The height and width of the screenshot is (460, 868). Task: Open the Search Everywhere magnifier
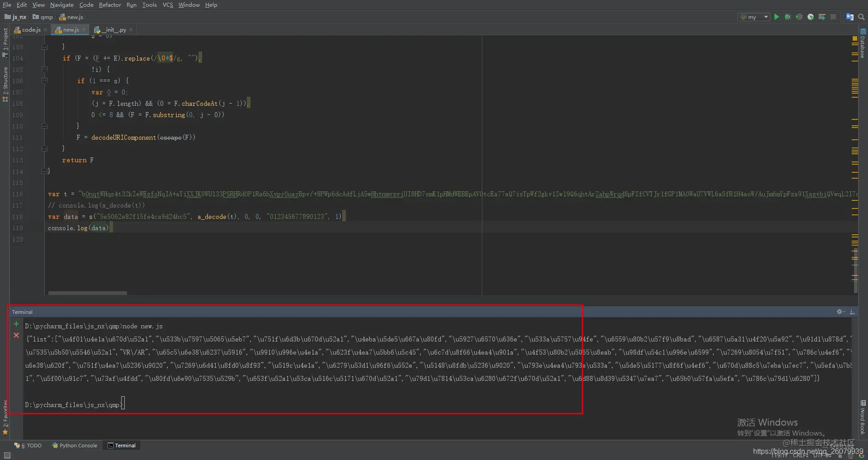[x=861, y=17]
